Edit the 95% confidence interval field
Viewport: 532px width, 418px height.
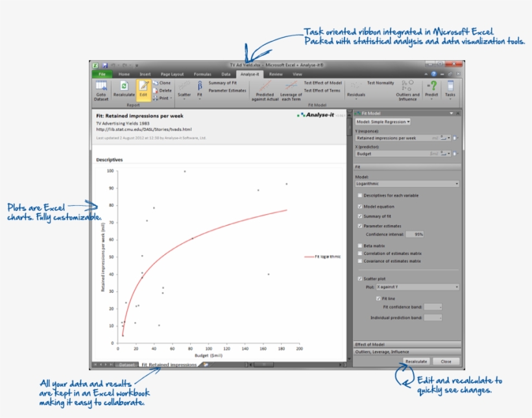click(x=416, y=234)
